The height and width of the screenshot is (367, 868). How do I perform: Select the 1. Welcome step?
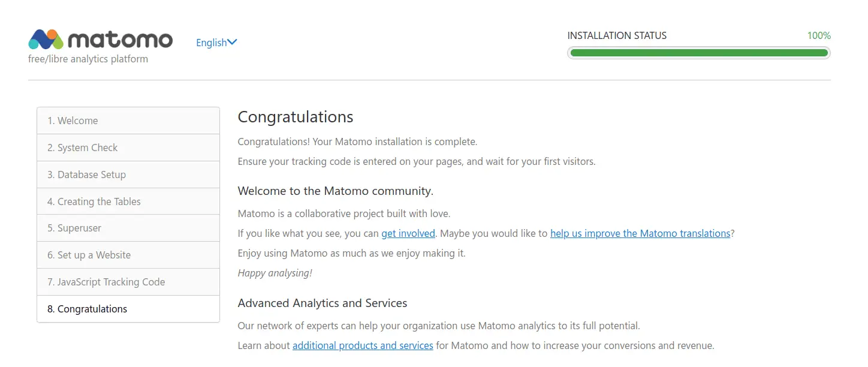pos(128,121)
